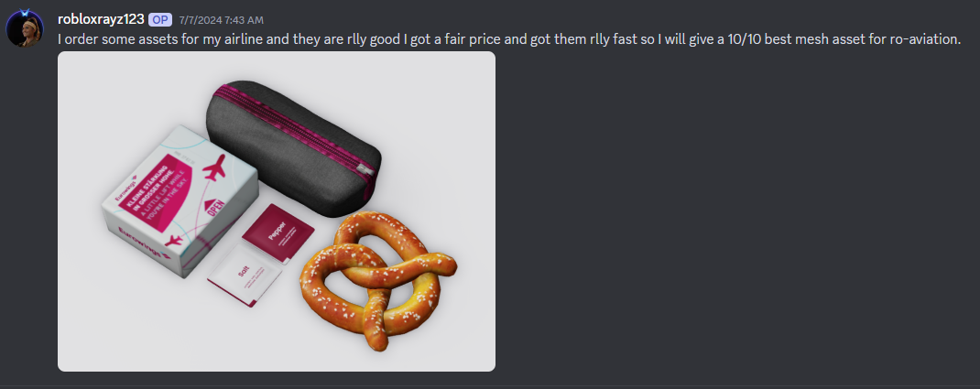
Task: Open robloxrayz123's profile avatar
Action: [x=25, y=27]
